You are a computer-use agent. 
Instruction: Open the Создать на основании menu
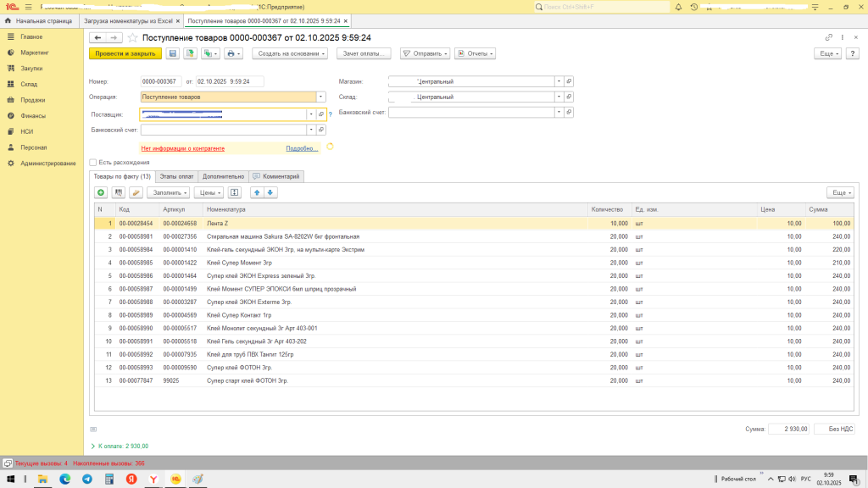tap(291, 53)
